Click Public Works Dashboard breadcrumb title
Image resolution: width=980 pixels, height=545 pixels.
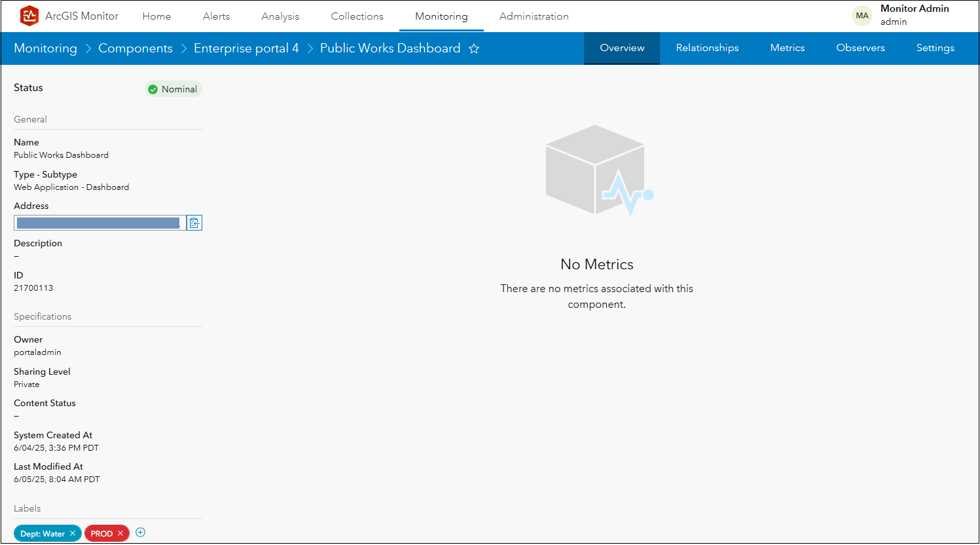pos(390,48)
